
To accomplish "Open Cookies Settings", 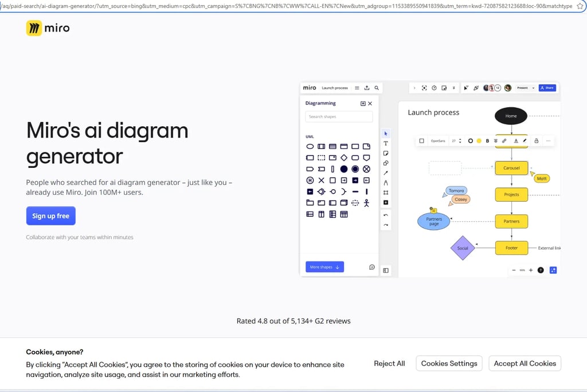I will pos(449,363).
